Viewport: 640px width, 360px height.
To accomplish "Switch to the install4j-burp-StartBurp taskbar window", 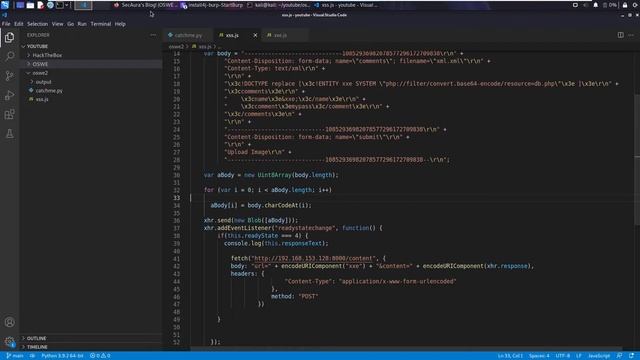I will (212, 5).
